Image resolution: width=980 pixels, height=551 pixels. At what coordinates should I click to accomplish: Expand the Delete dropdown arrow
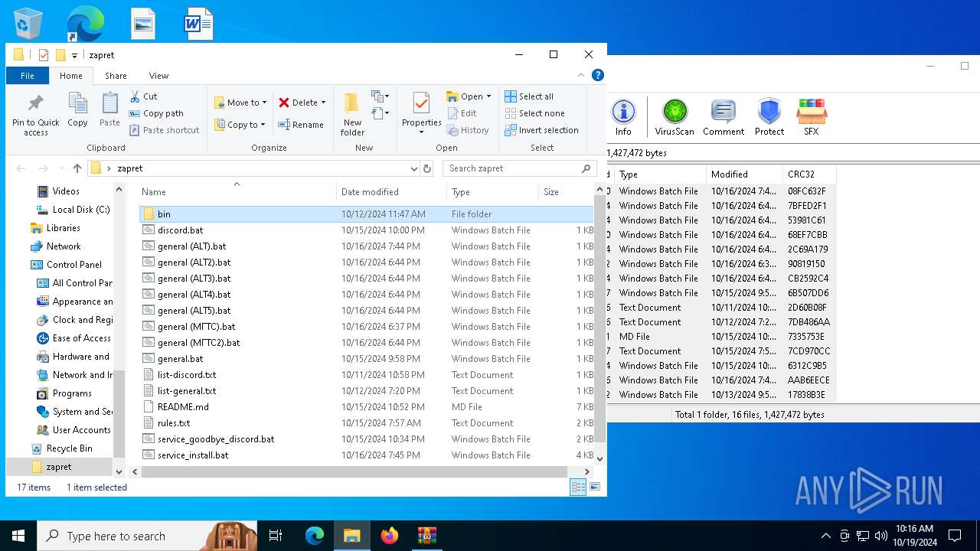click(323, 103)
